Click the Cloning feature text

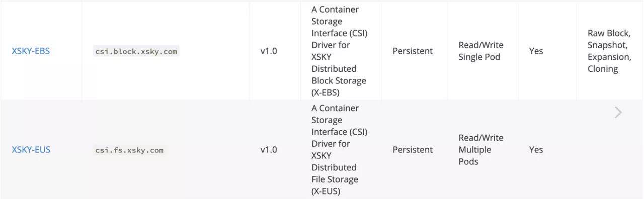pos(603,69)
